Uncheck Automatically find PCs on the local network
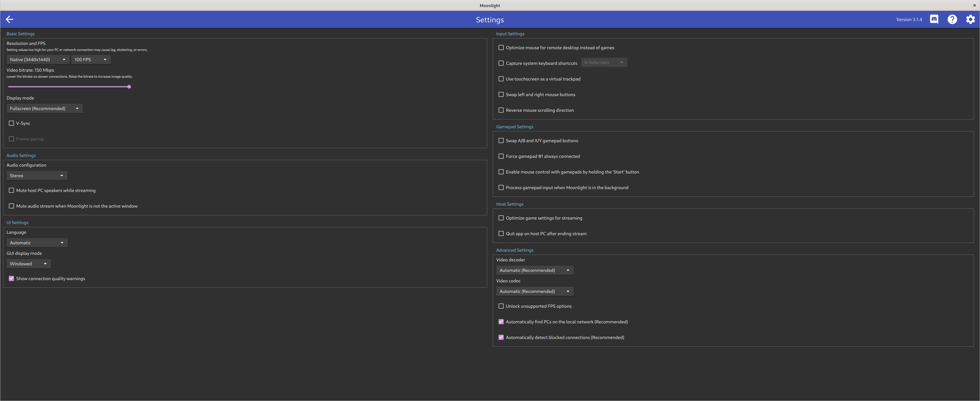 501,322
